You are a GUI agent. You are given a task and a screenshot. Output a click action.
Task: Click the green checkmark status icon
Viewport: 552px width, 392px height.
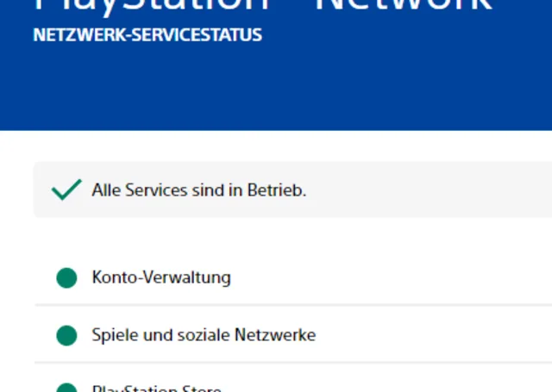66,190
